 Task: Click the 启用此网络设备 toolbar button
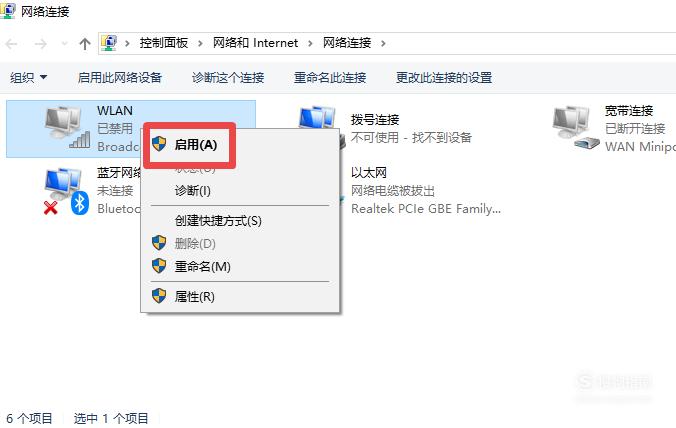coord(120,78)
